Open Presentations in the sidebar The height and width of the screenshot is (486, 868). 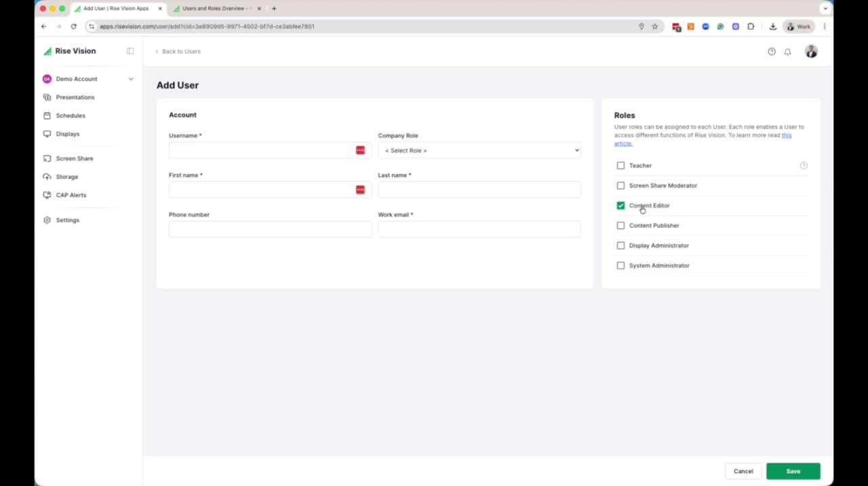click(75, 97)
